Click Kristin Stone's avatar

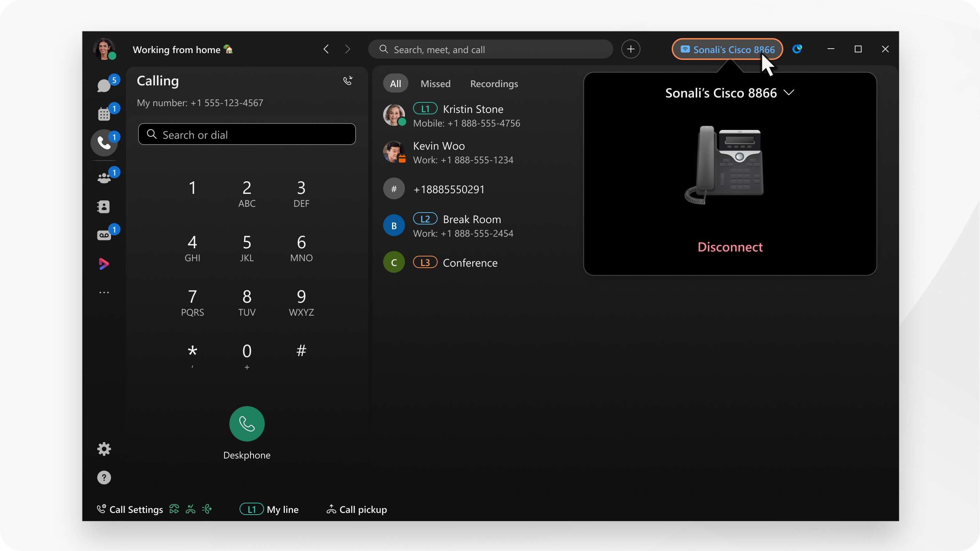tap(394, 115)
